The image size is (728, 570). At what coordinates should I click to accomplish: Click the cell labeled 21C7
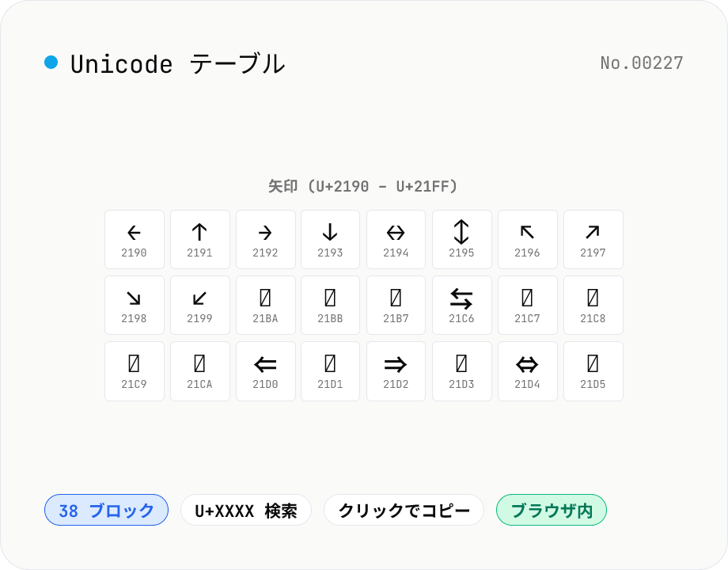click(528, 306)
